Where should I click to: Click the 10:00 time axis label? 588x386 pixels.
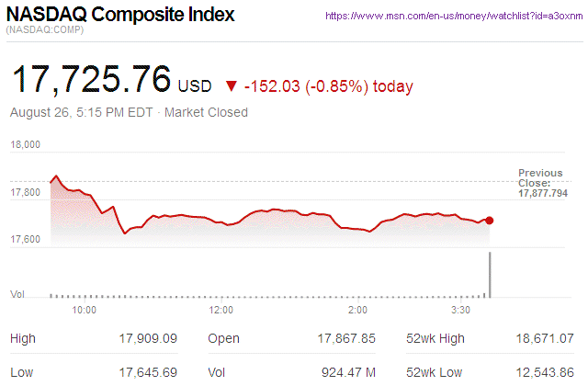85,311
